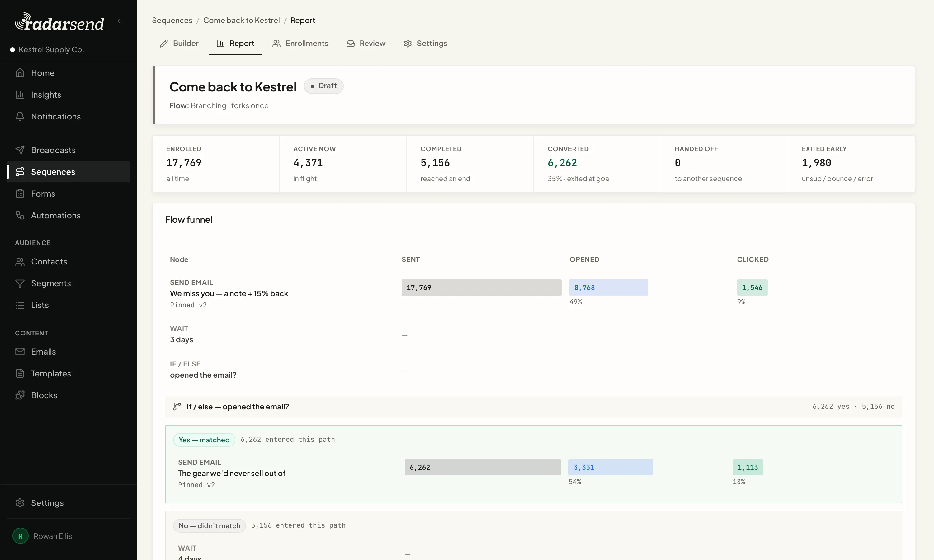Click the Exited early 1,980 value

(x=816, y=163)
